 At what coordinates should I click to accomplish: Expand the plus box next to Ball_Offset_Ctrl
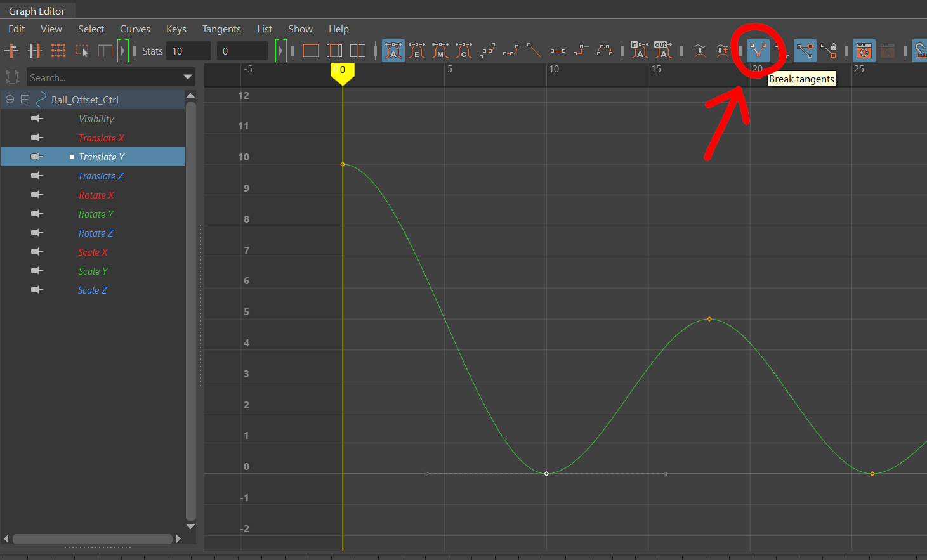tap(25, 100)
